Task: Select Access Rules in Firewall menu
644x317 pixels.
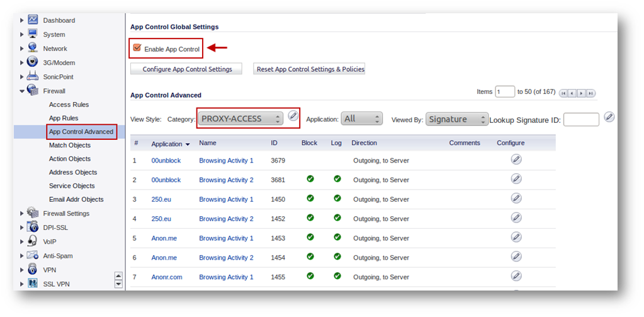Action: tap(69, 105)
